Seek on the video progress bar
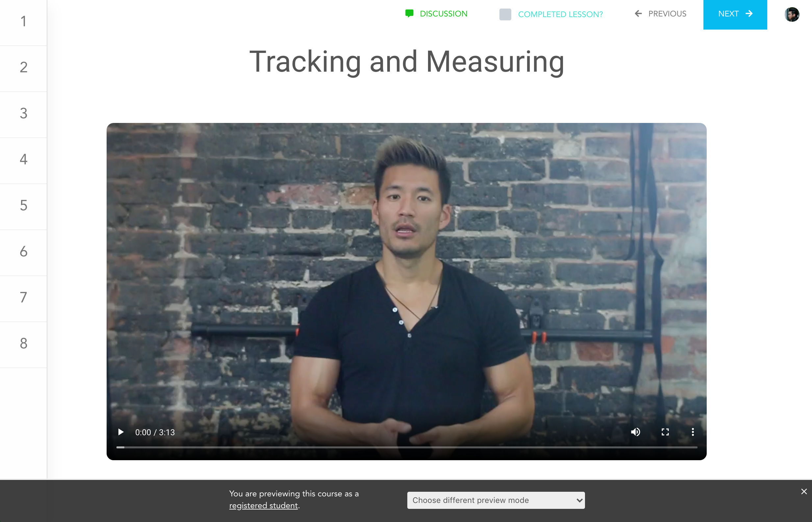Viewport: 812px width, 522px height. (x=406, y=447)
